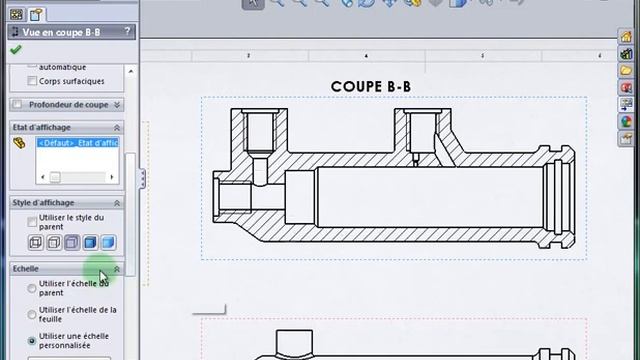640x360 pixels.
Task: Select the Shaded With Edges display style
Action: pos(90,242)
